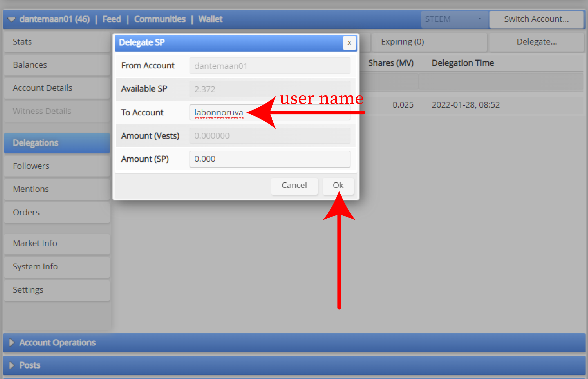Expand the Posts section
Image resolution: width=588 pixels, height=379 pixels.
coord(294,365)
